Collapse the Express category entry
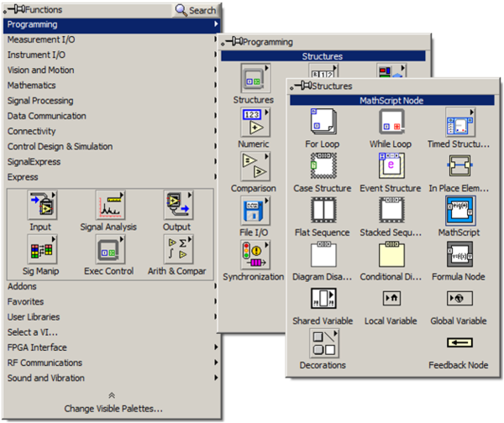This screenshot has width=504, height=423. tap(112, 177)
